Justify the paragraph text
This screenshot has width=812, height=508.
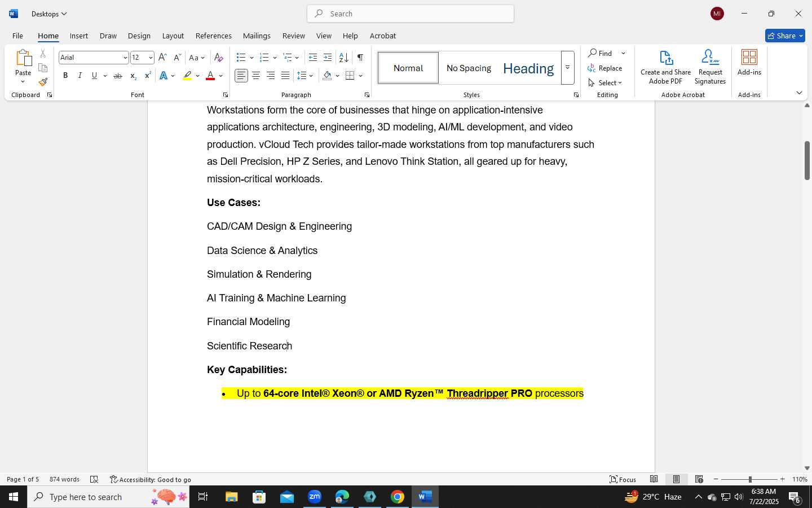coord(285,76)
